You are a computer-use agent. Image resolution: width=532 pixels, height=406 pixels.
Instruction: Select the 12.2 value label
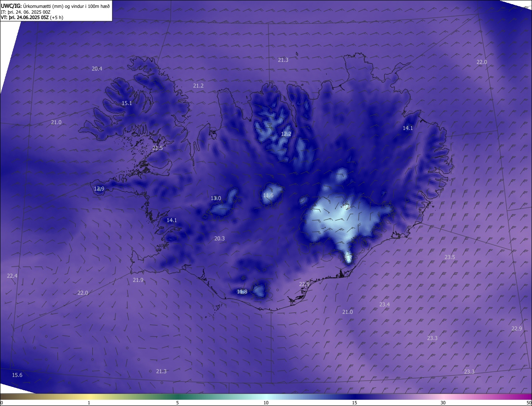[286, 134]
